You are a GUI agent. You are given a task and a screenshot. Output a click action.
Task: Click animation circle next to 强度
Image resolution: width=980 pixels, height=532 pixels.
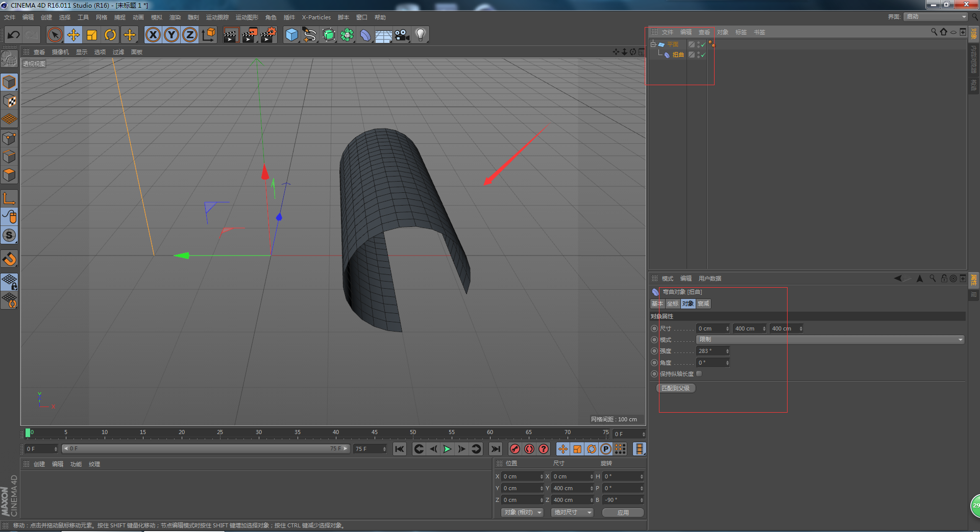pos(654,351)
